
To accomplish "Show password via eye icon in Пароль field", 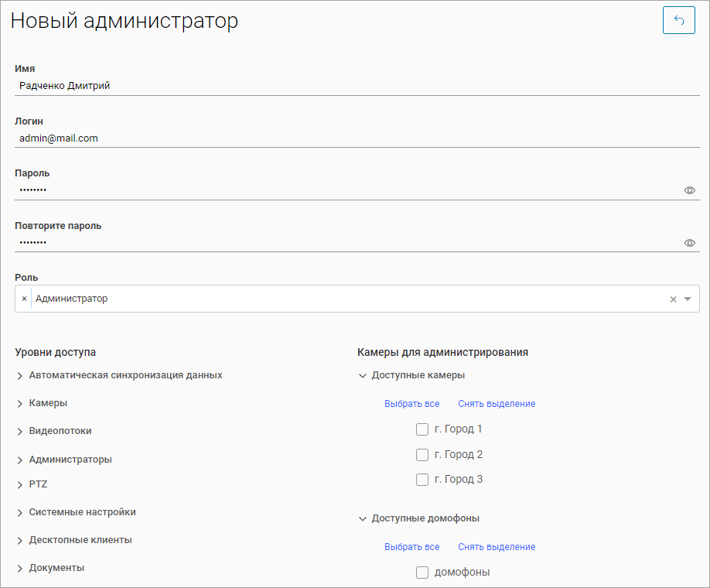I will coord(690,190).
